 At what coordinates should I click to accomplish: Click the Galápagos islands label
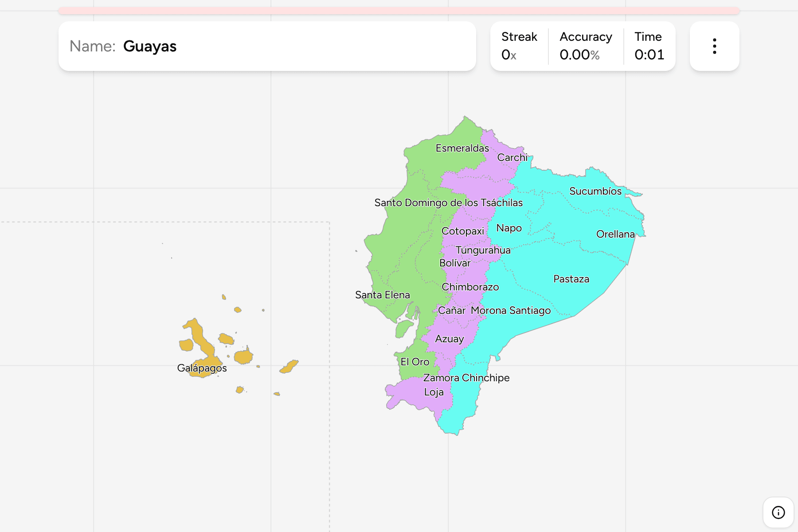point(202,368)
